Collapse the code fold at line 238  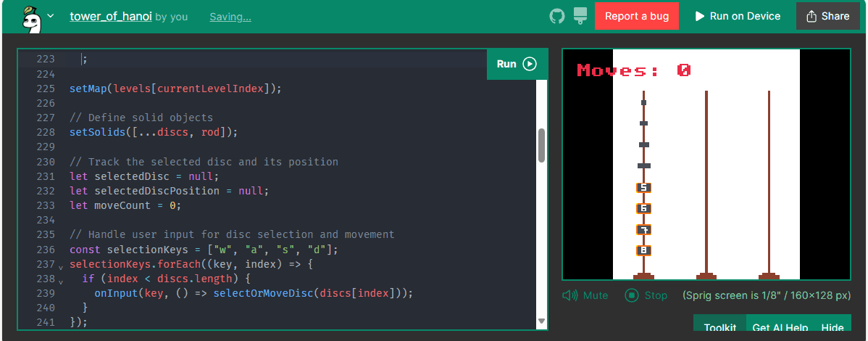point(61,281)
